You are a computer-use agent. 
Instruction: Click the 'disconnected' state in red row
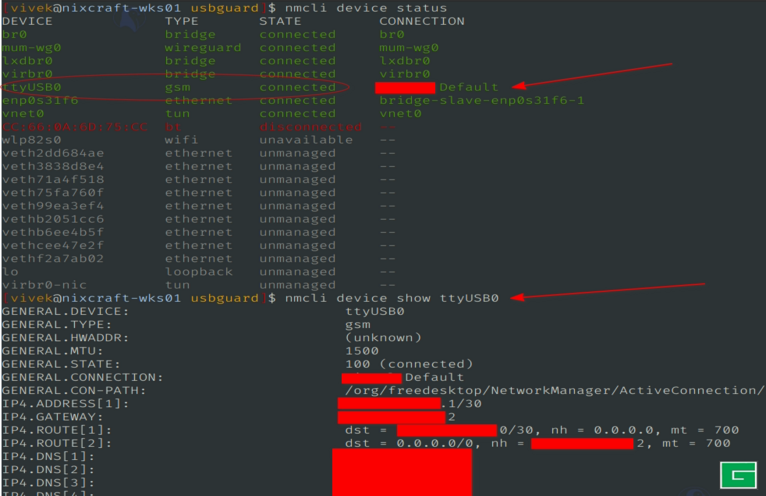pos(309,127)
